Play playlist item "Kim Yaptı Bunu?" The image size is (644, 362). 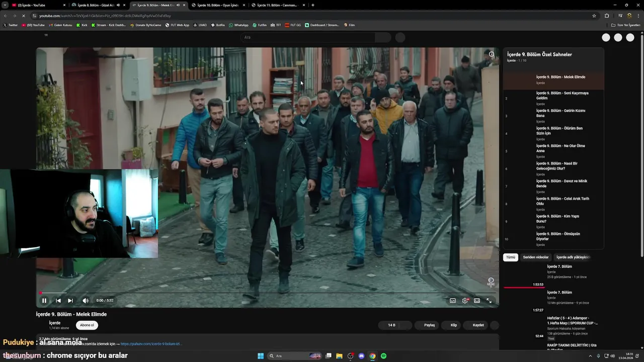(x=553, y=221)
